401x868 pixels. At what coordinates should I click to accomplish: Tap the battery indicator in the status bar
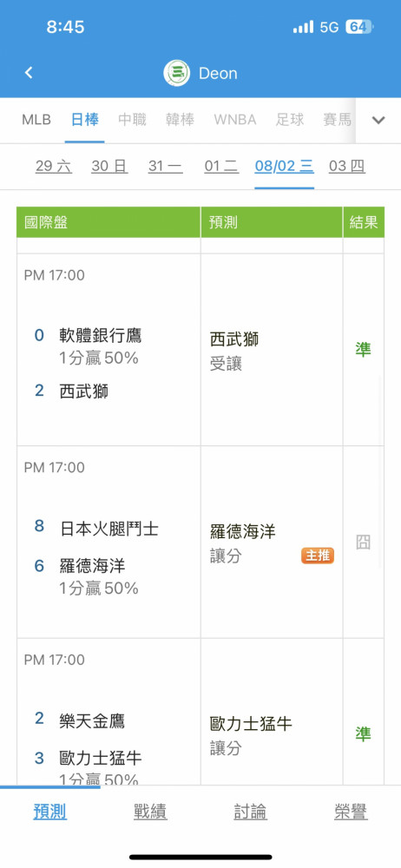click(x=360, y=27)
